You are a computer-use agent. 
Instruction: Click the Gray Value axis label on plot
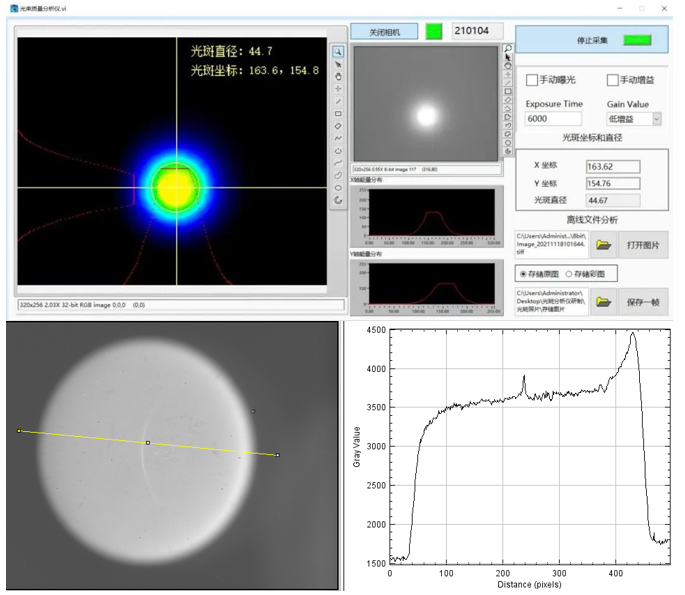point(356,446)
